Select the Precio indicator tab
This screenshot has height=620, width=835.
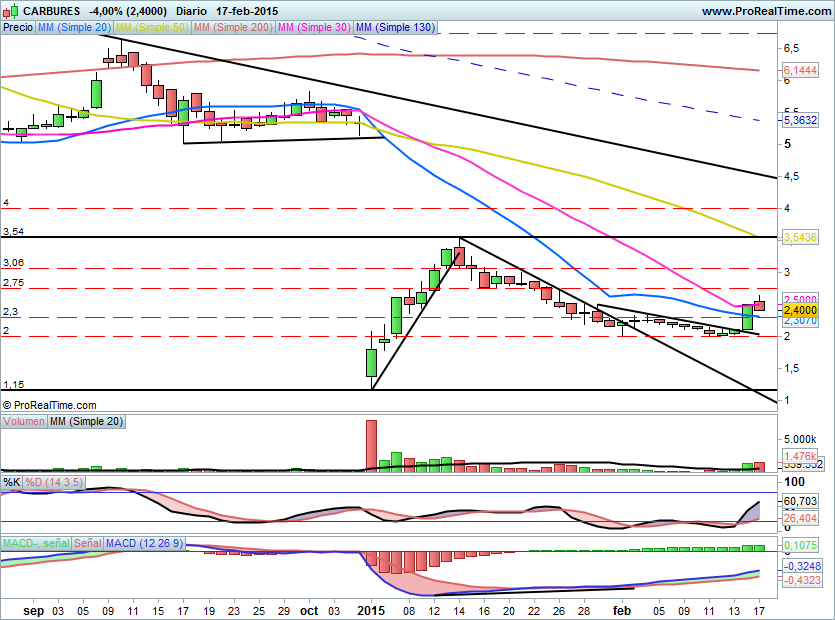(18, 28)
